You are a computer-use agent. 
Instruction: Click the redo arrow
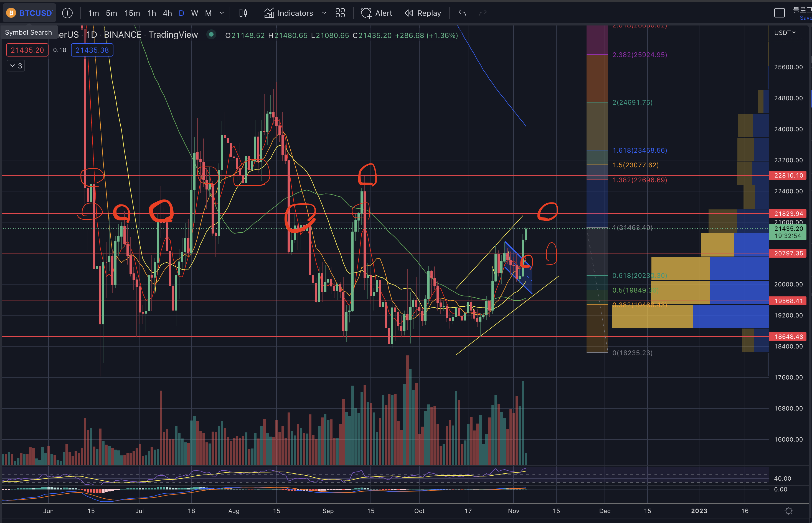[483, 13]
